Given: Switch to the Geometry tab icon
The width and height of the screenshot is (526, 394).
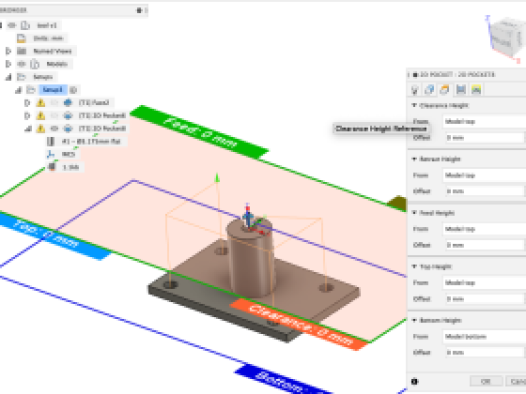Looking at the screenshot, I should 429,90.
